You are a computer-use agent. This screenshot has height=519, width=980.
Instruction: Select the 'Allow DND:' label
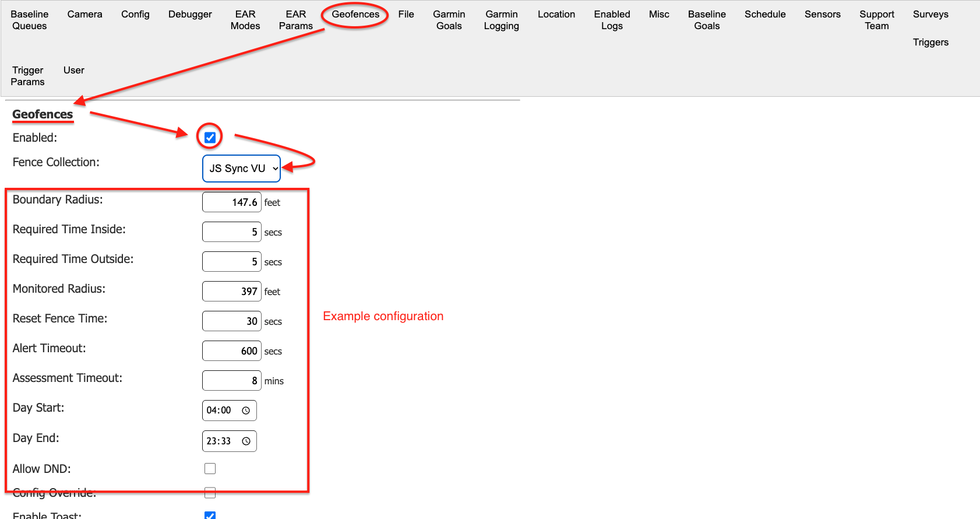pyautogui.click(x=41, y=469)
